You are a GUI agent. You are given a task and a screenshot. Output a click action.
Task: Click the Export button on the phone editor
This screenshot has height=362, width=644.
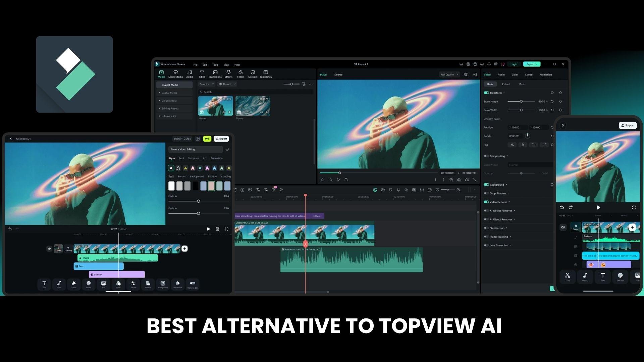[x=628, y=125]
